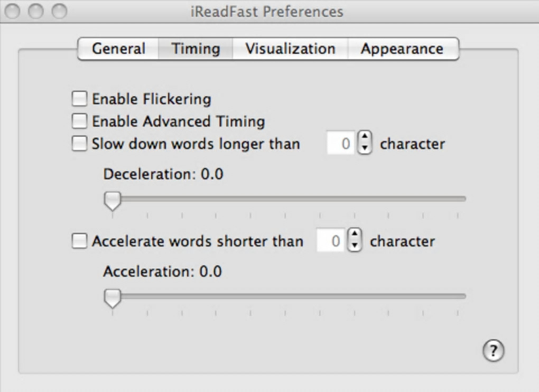Select the Timing tab
Screen dimensions: 539x392
[x=196, y=49]
